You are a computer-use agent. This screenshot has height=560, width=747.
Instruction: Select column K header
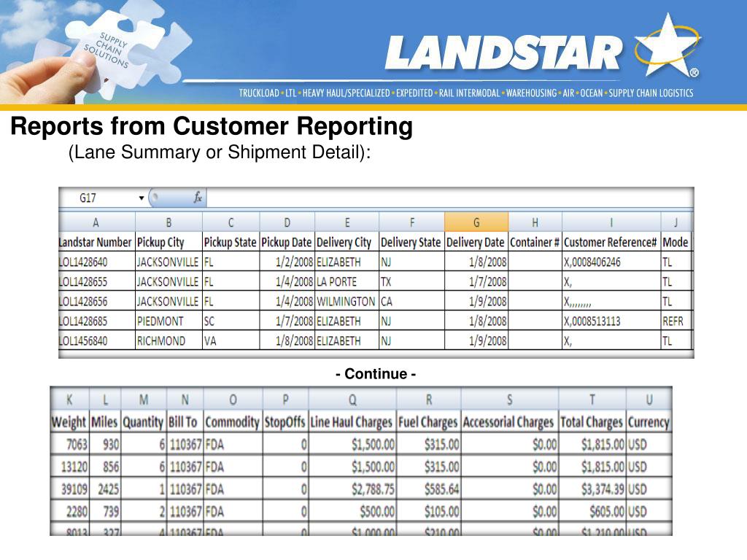[x=69, y=400]
